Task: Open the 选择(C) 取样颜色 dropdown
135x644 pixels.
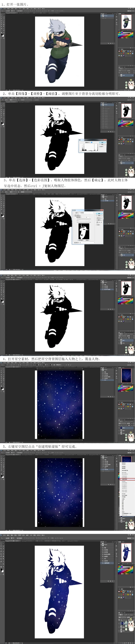Action: pyautogui.click(x=87, y=213)
